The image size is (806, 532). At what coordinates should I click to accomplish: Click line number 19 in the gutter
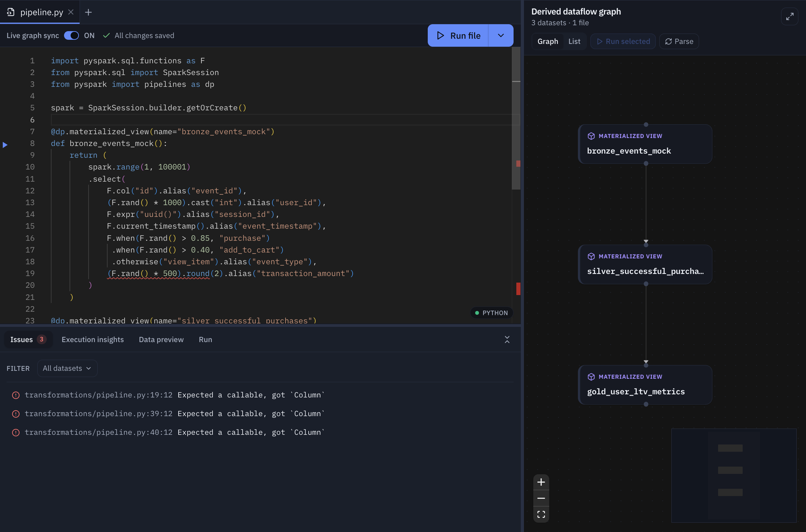pos(30,274)
